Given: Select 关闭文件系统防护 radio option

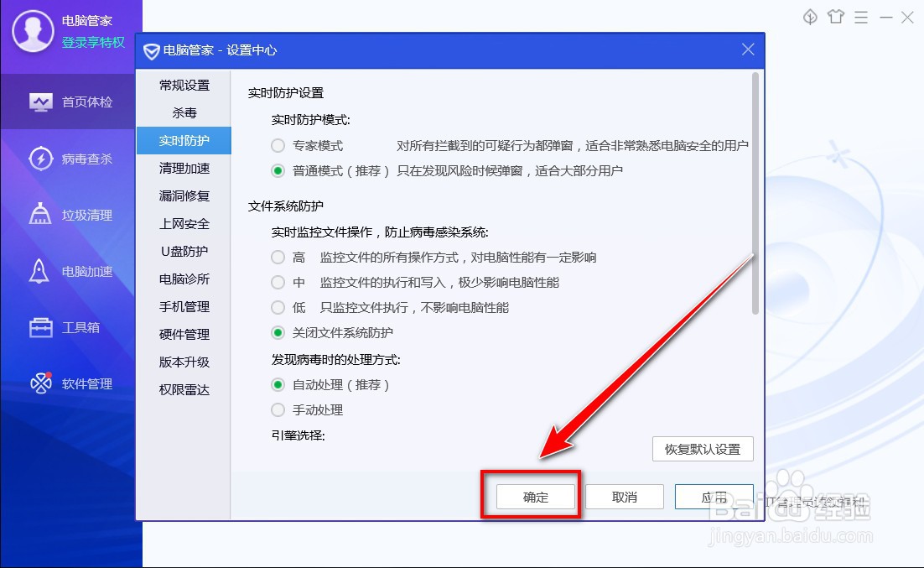Looking at the screenshot, I should [278, 333].
